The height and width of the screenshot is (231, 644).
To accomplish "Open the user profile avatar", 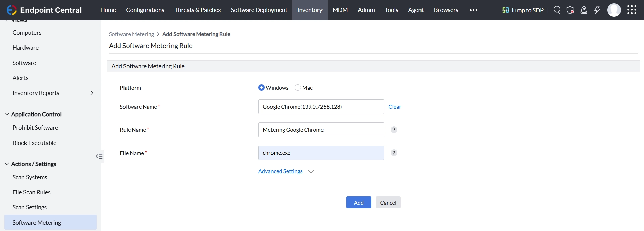I will [x=614, y=10].
